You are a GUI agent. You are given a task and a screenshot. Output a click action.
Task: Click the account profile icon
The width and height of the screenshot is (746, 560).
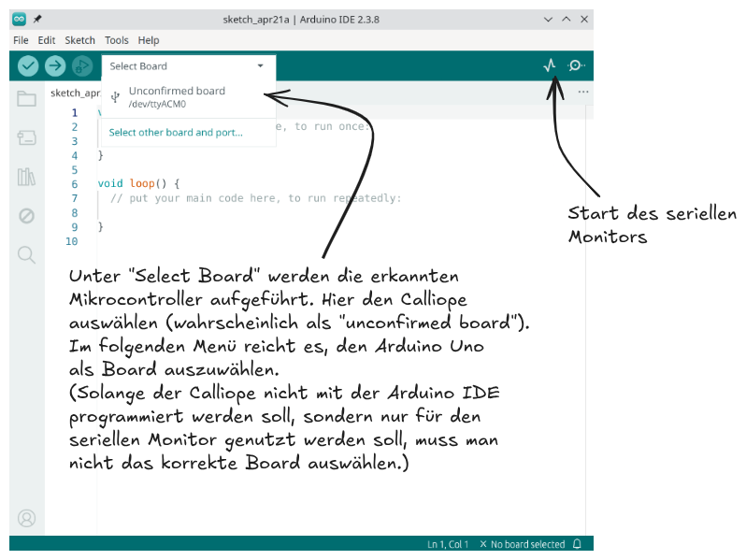coord(26,518)
